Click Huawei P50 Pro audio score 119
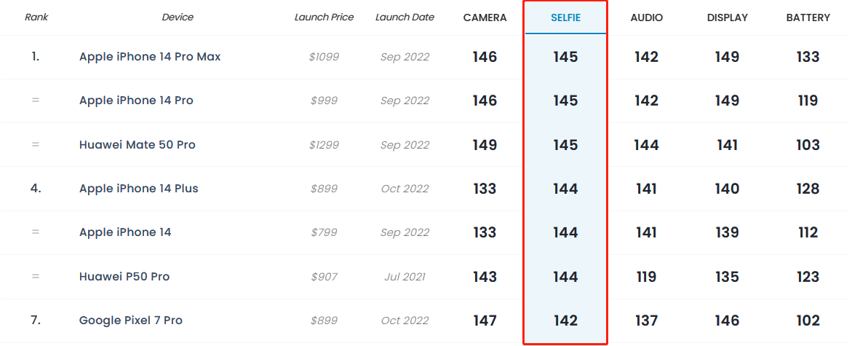 pyautogui.click(x=646, y=277)
